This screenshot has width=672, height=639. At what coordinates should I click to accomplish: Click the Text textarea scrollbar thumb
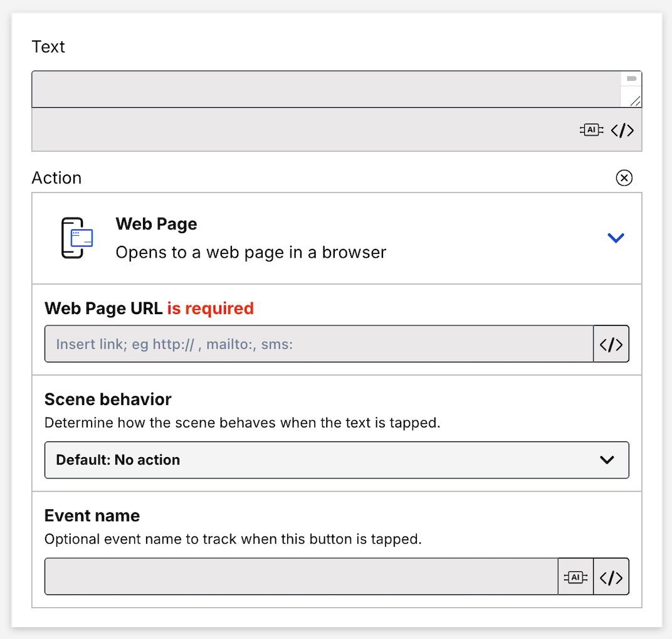coord(631,78)
